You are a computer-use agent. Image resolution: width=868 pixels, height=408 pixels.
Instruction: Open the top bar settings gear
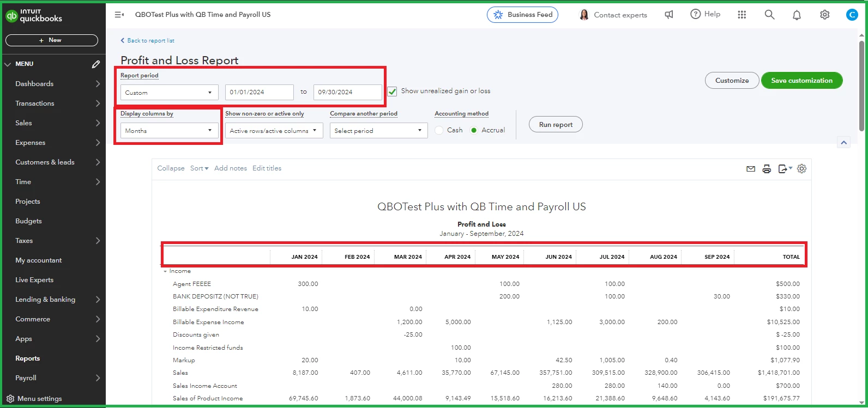(x=824, y=15)
